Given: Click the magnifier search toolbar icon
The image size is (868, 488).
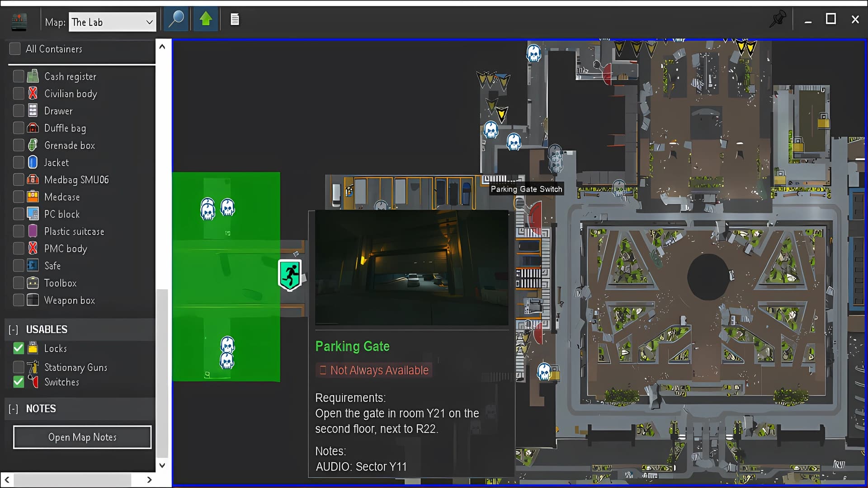Looking at the screenshot, I should [x=176, y=19].
